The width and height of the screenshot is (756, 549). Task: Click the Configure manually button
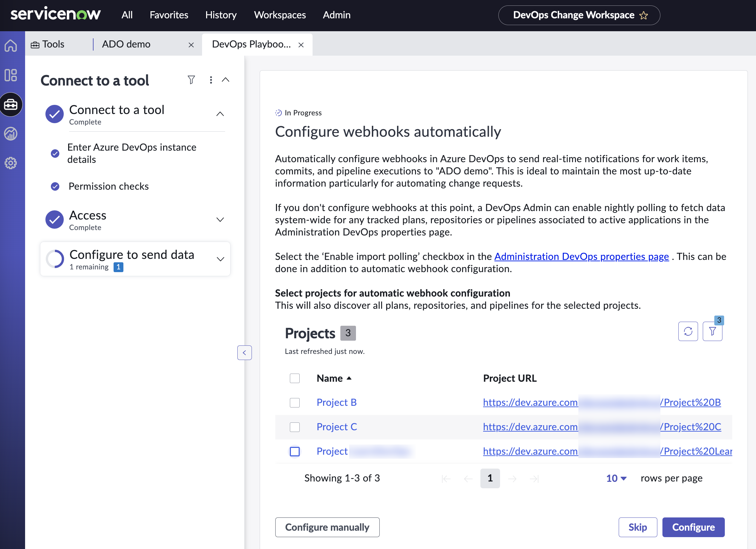[327, 527]
